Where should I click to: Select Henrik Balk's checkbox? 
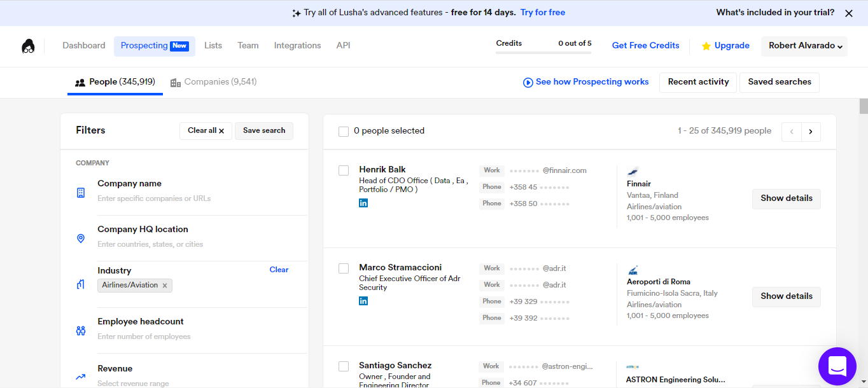[x=344, y=170]
